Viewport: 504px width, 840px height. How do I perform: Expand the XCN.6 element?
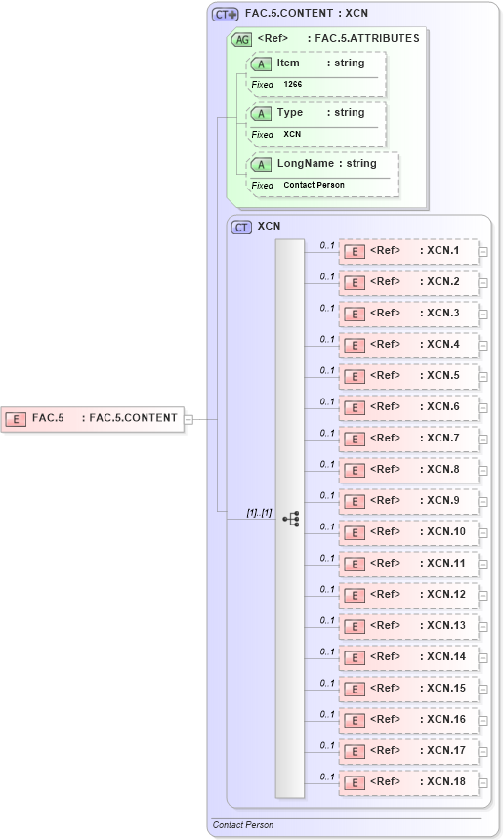click(x=483, y=408)
